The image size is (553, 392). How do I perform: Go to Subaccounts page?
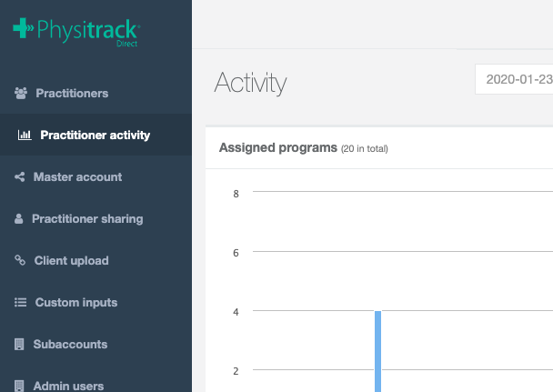pyautogui.click(x=70, y=345)
